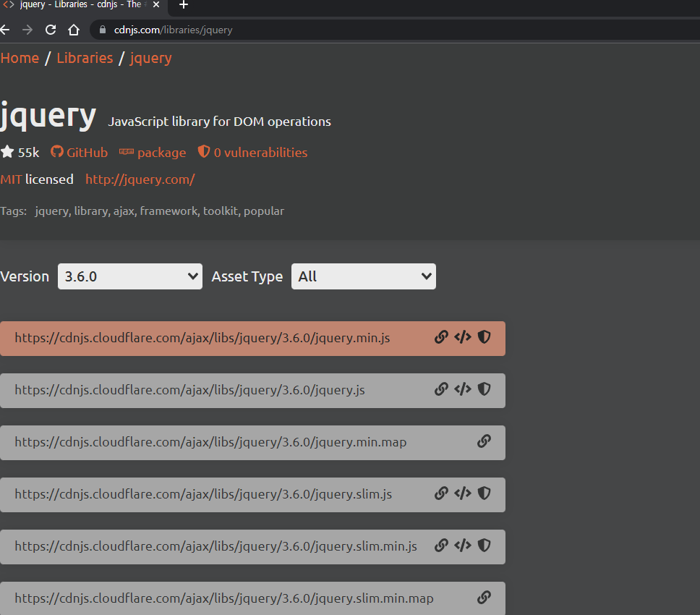Click the jquery.js URL text
Screen dimensions: 700x615
click(x=189, y=390)
